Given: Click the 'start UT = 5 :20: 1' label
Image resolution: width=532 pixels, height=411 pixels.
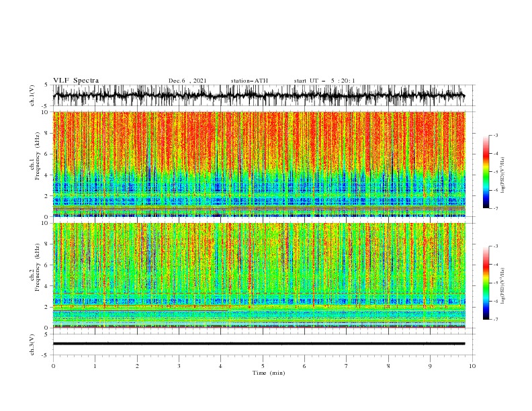Looking at the screenshot, I should tap(324, 81).
